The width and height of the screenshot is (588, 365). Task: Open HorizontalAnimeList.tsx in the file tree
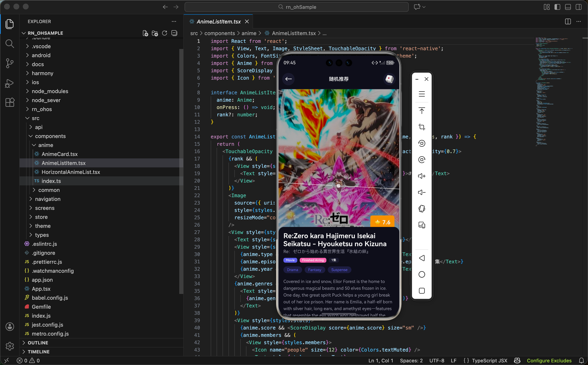tap(71, 172)
